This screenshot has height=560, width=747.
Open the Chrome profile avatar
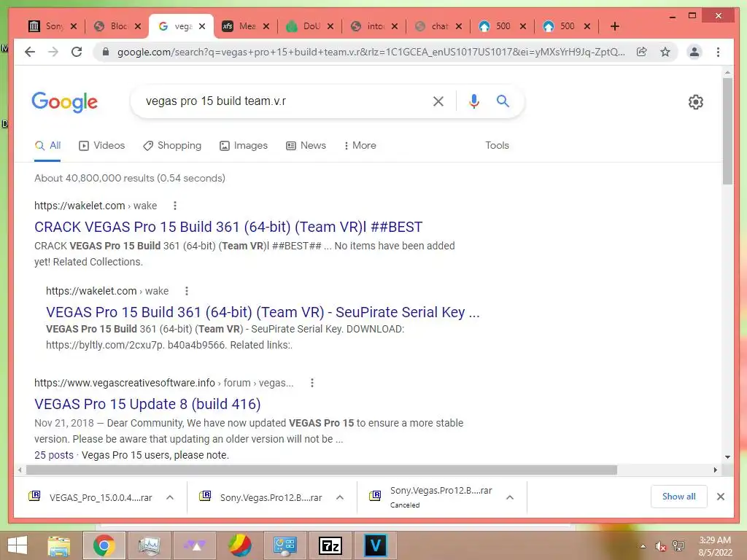(694, 52)
